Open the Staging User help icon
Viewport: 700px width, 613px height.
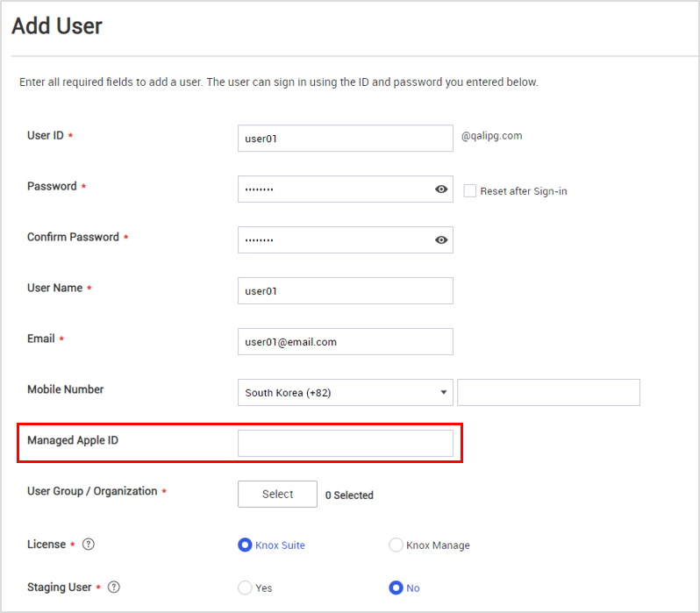click(x=114, y=587)
